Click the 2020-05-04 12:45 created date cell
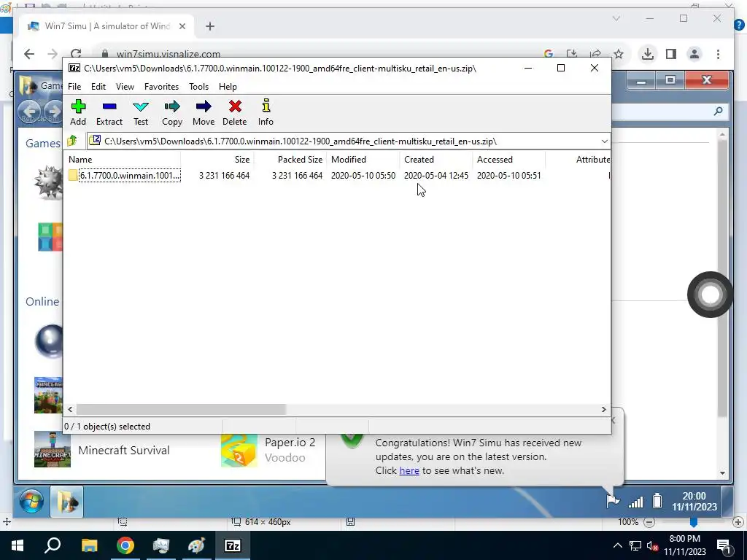Viewport: 747px width, 560px height. 436,176
